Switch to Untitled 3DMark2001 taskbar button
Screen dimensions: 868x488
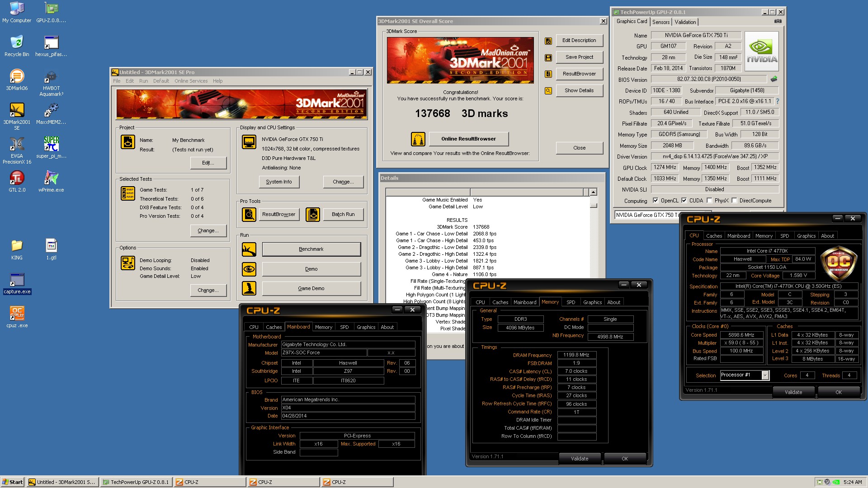pyautogui.click(x=62, y=482)
